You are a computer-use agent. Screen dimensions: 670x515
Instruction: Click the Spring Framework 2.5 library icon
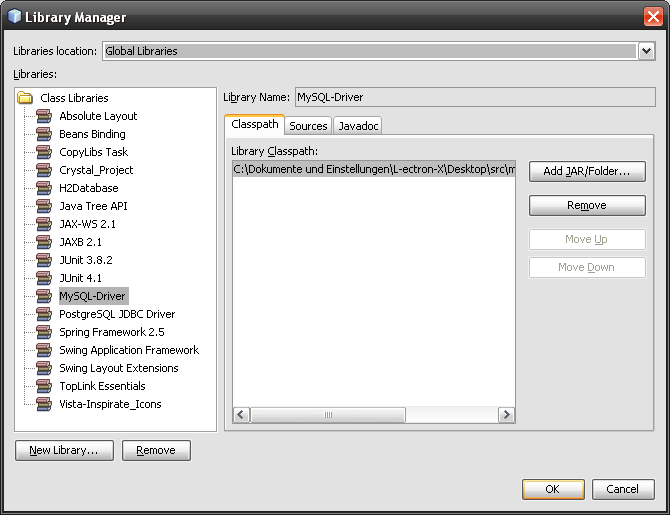tap(44, 332)
